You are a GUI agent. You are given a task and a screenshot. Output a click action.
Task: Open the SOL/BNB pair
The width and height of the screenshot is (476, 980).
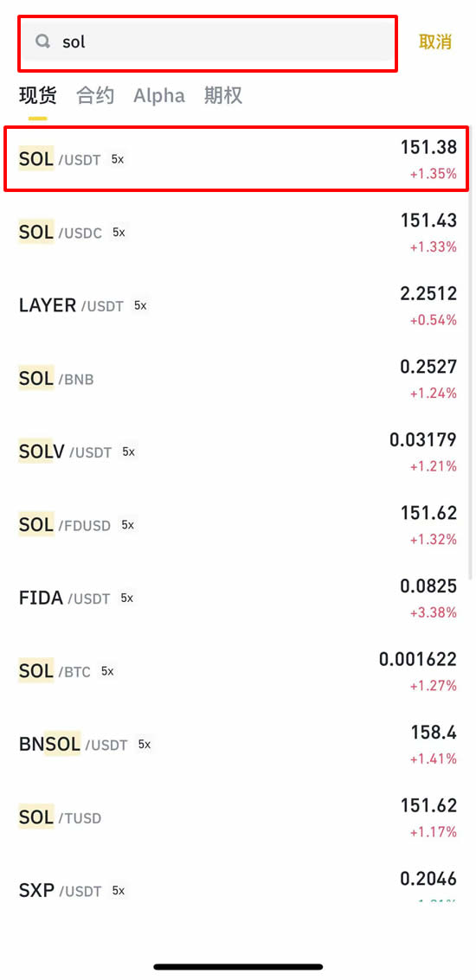pyautogui.click(x=238, y=379)
